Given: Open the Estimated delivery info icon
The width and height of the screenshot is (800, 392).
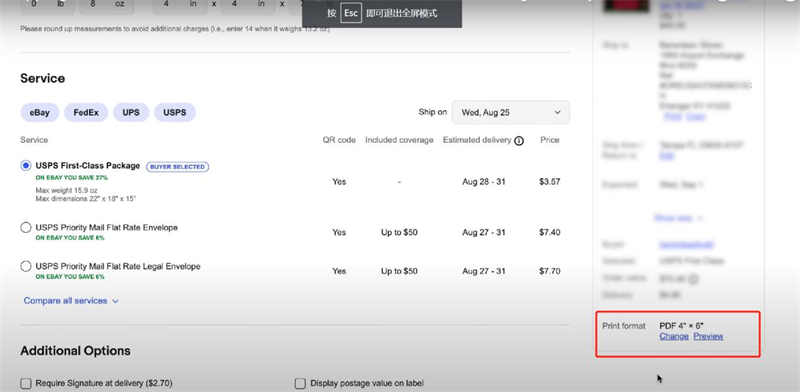Looking at the screenshot, I should click(519, 141).
